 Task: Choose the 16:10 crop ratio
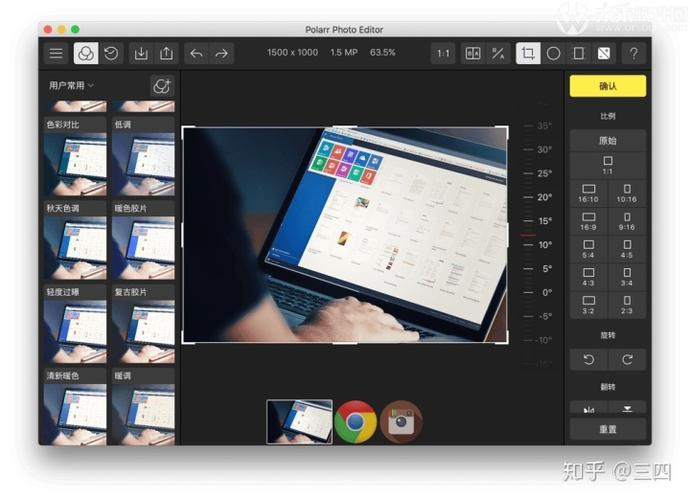(x=589, y=194)
